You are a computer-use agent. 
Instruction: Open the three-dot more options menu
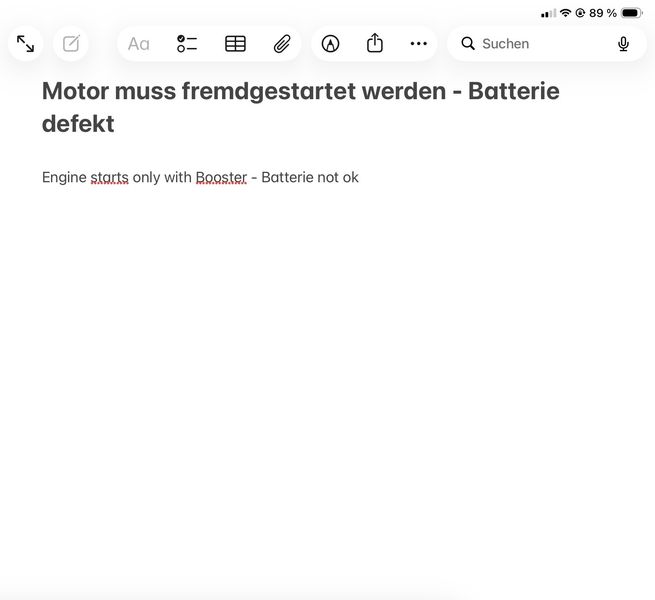[x=419, y=43]
